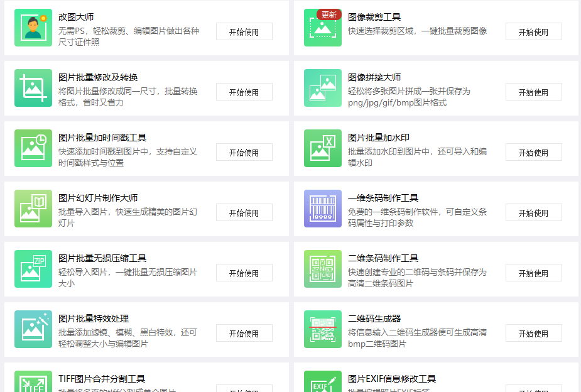Click 开始使用 for 二维条码制作工具
This screenshot has width=581, height=392.
(533, 273)
